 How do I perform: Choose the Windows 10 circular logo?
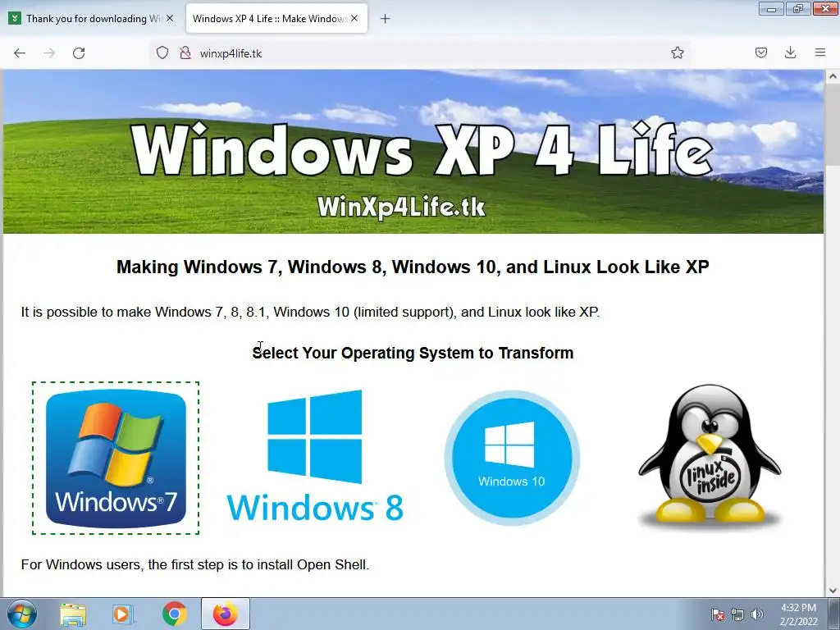[x=512, y=458]
